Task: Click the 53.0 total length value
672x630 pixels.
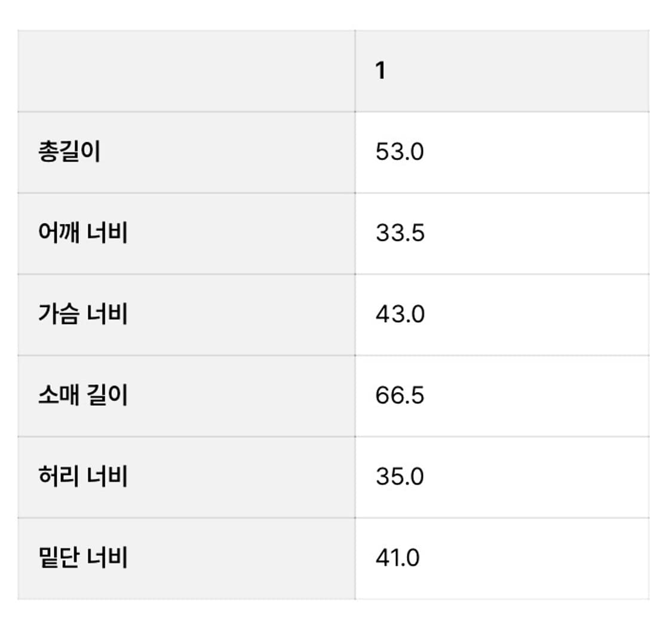Action: coord(400,152)
